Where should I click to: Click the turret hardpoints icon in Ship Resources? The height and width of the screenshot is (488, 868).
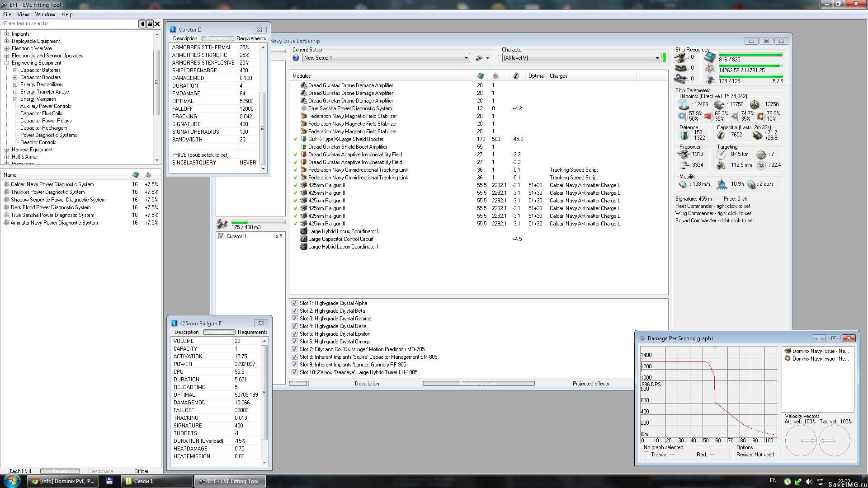pyautogui.click(x=680, y=57)
